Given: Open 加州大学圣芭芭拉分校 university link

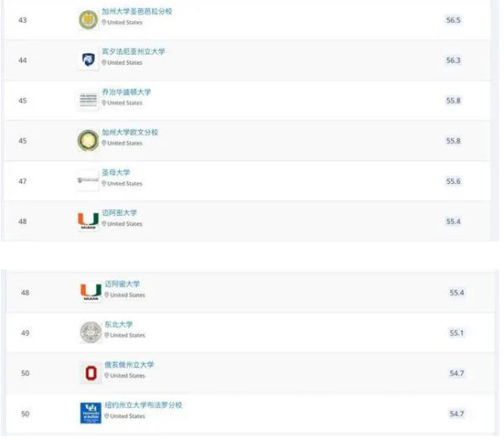Looking at the screenshot, I should [137, 12].
